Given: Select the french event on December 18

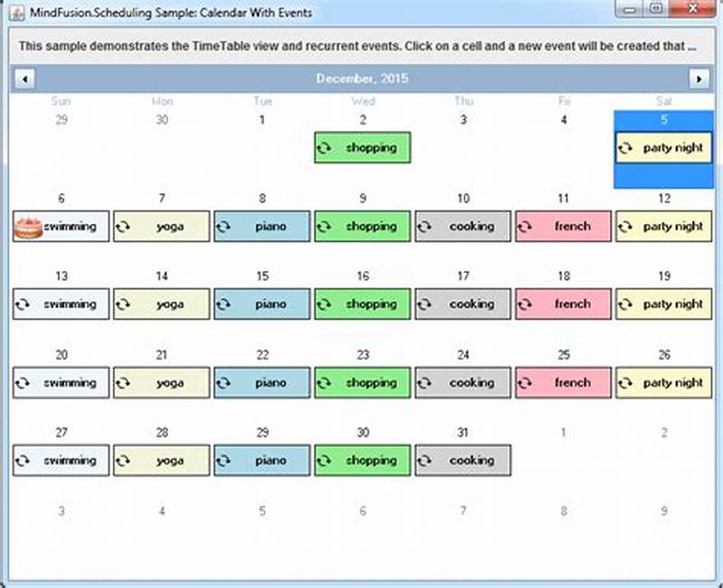Looking at the screenshot, I should tap(563, 304).
